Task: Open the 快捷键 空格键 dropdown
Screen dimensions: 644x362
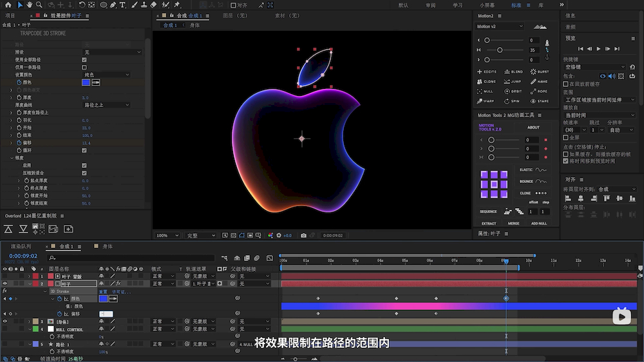Action: click(594, 67)
